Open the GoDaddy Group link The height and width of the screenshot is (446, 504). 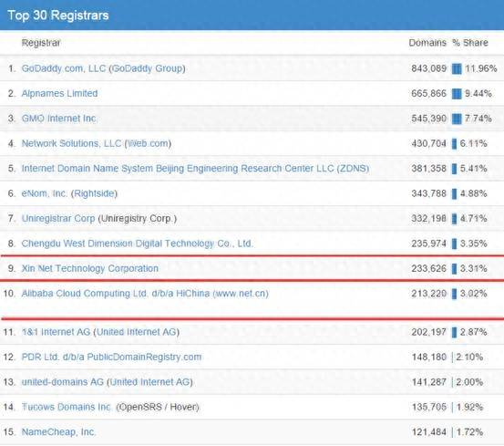coord(147,68)
